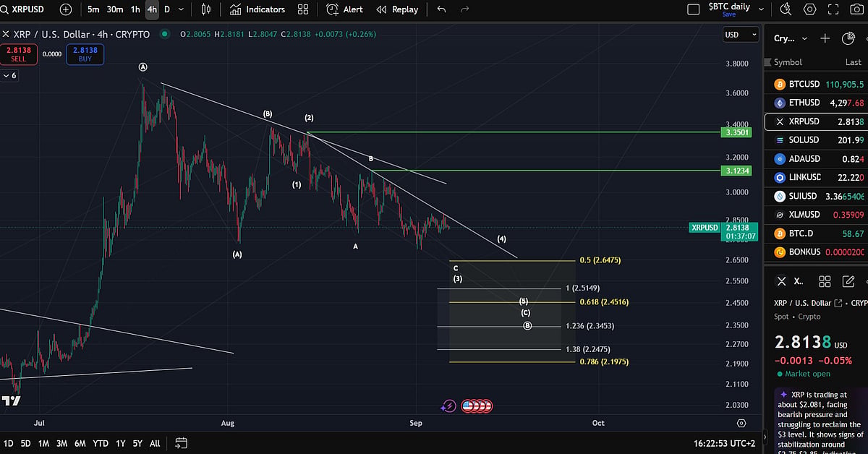Switch to the 5m timeframe
Screen dimensions: 868x454
[93, 9]
